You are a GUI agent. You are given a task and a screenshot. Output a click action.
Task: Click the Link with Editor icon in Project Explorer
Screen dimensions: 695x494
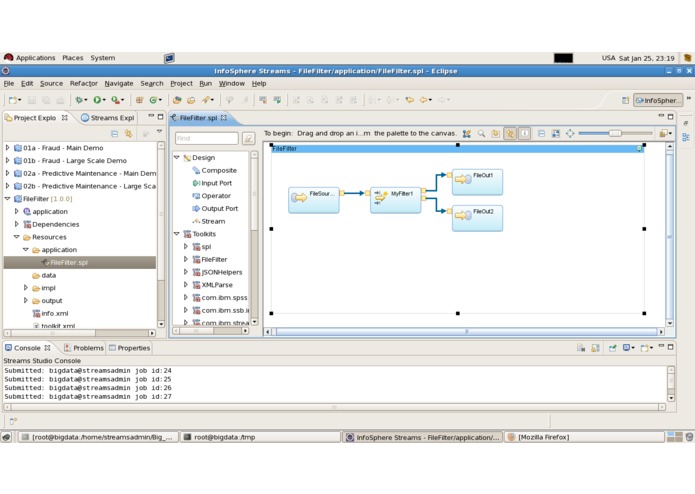pos(129,133)
